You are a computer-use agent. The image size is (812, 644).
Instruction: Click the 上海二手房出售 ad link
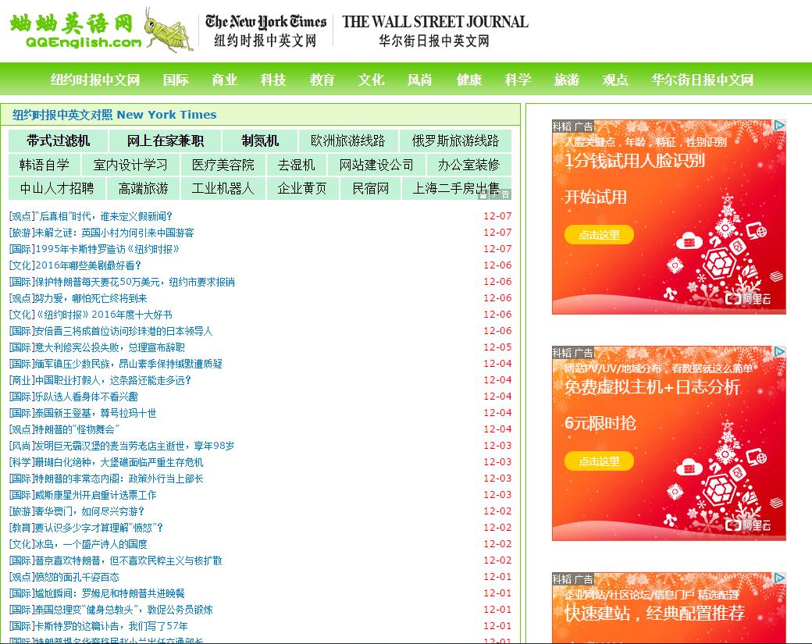(456, 188)
